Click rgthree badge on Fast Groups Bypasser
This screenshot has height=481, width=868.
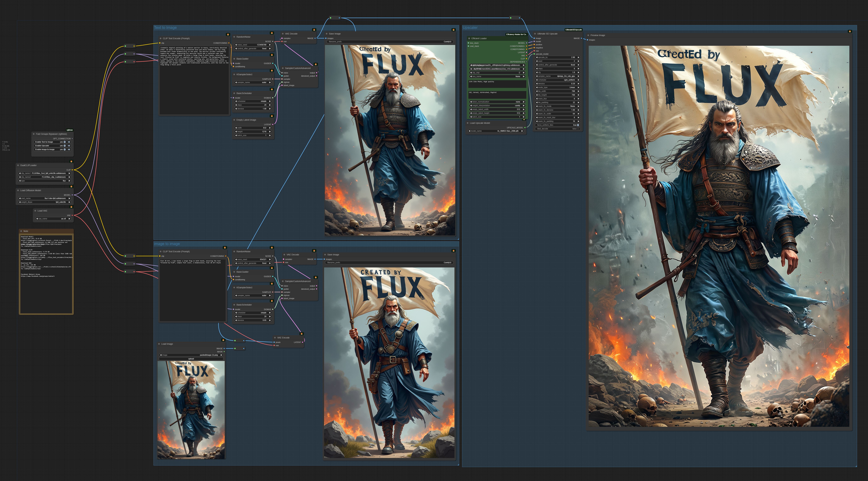coord(69,130)
